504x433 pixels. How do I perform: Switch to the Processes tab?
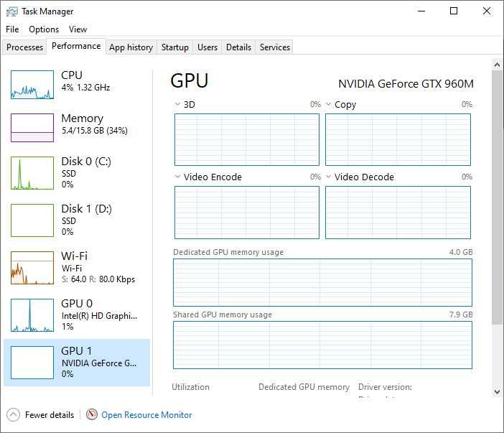[24, 47]
